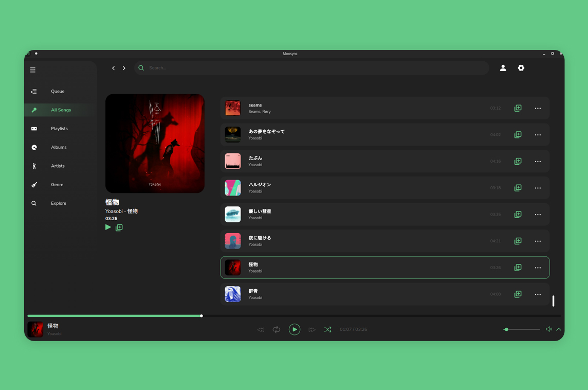Click the Yoasobi name in player bar
The image size is (588, 390).
tap(54, 334)
